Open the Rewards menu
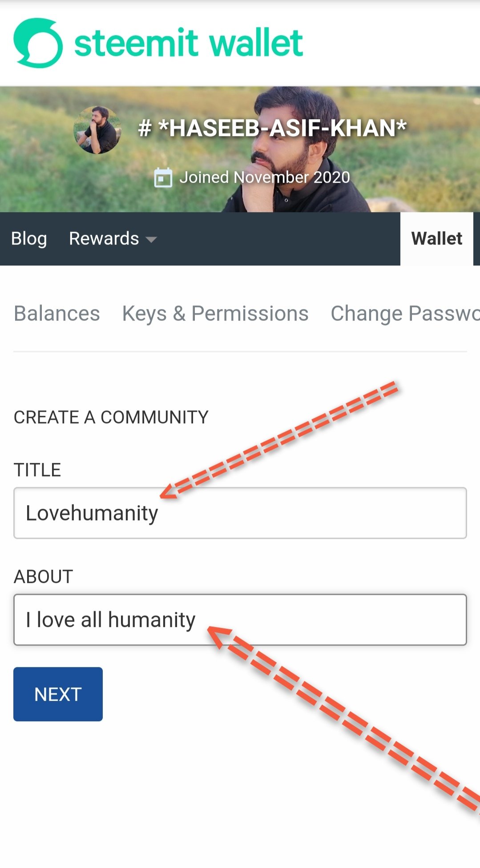 tap(113, 239)
